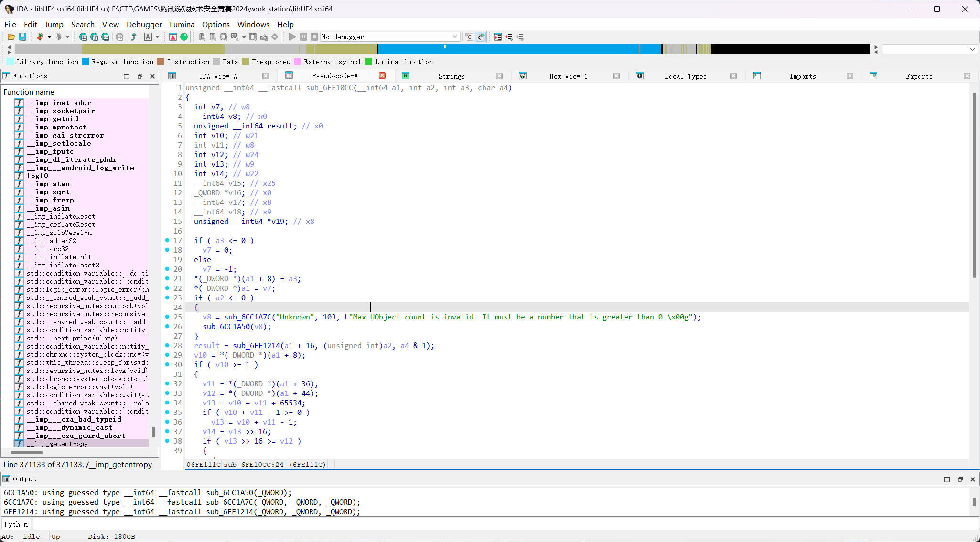Click the Lumina function green color swatch
Image resolution: width=980 pixels, height=542 pixels.
coord(368,62)
